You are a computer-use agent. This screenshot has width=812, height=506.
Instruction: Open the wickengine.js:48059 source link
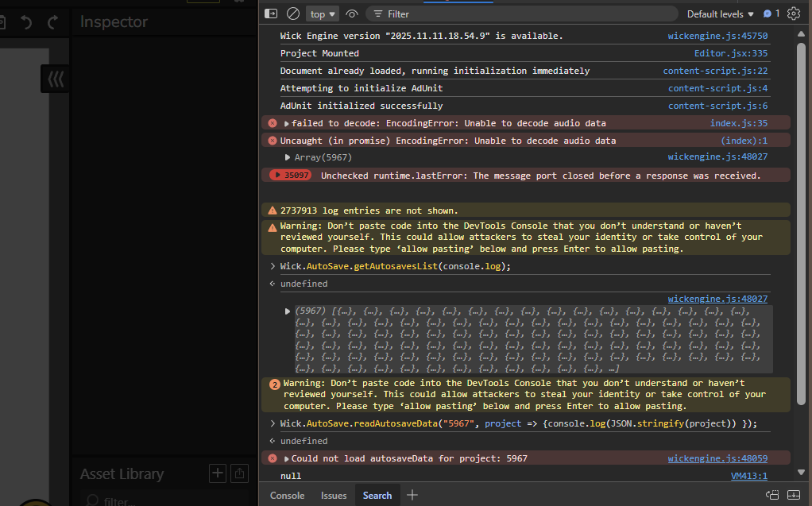pyautogui.click(x=717, y=458)
